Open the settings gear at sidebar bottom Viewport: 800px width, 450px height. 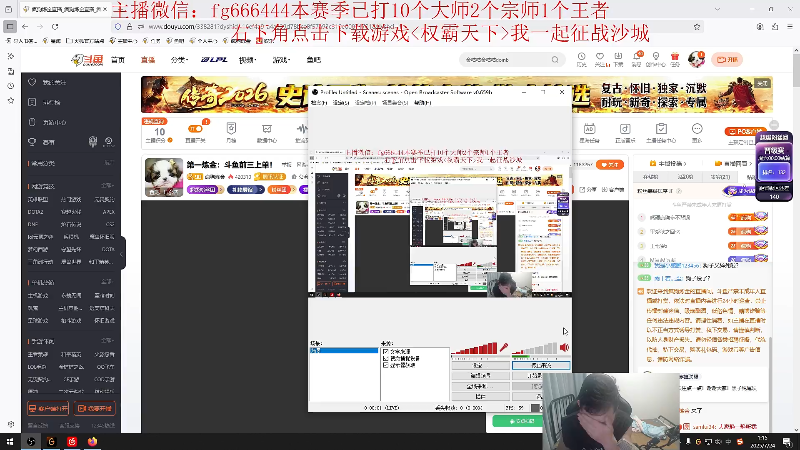tap(11, 424)
